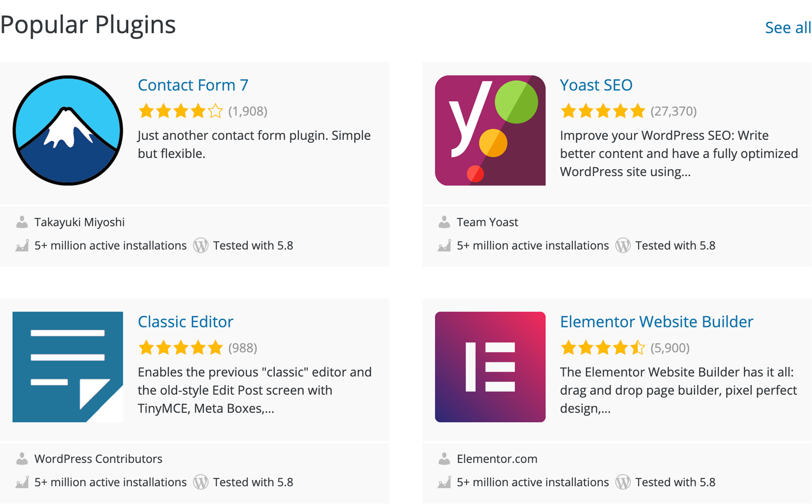The height and width of the screenshot is (504, 812).
Task: Click the WordPress Contributors author name
Action: [x=98, y=459]
